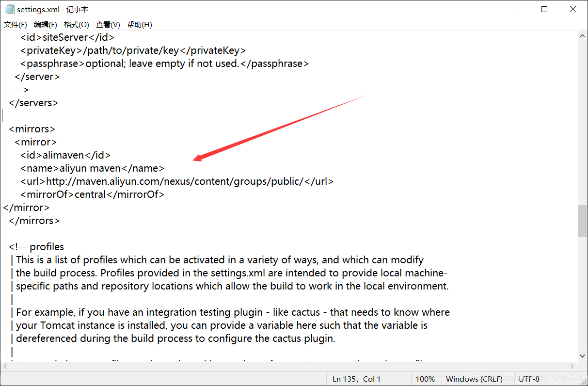Click line starting 'dereferenced during the build'

pos(173,338)
